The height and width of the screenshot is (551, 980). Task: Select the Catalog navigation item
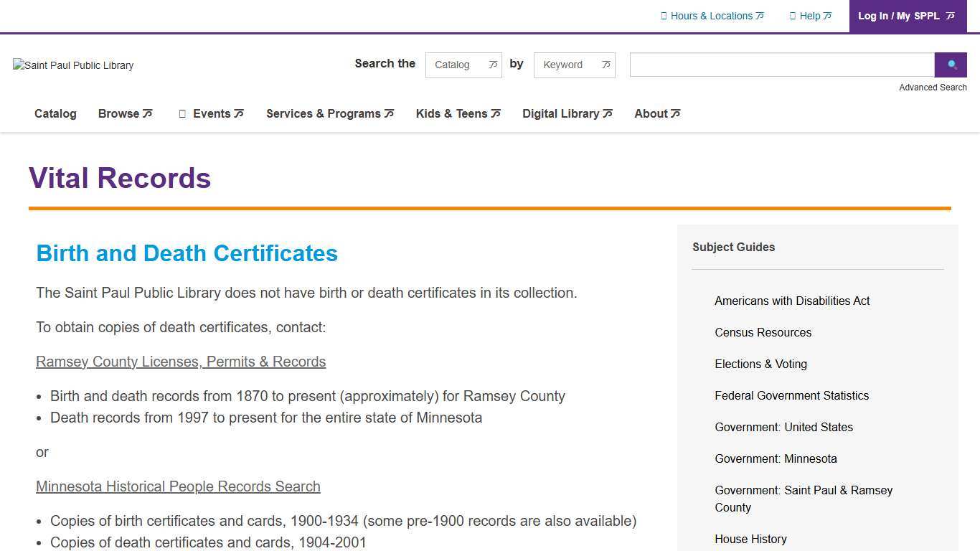(x=55, y=113)
